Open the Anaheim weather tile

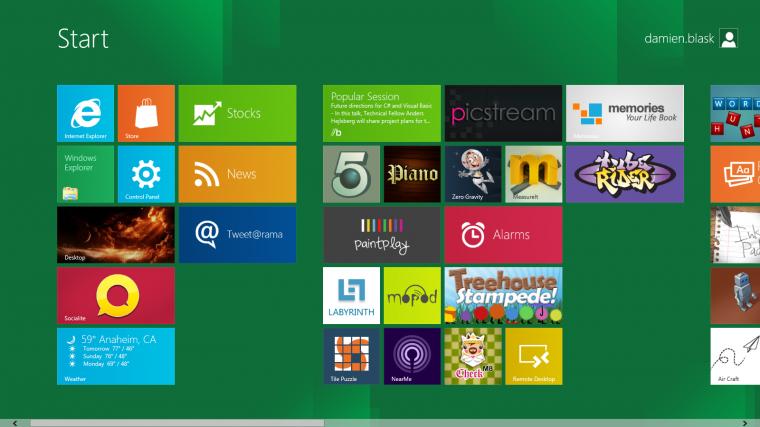click(116, 356)
